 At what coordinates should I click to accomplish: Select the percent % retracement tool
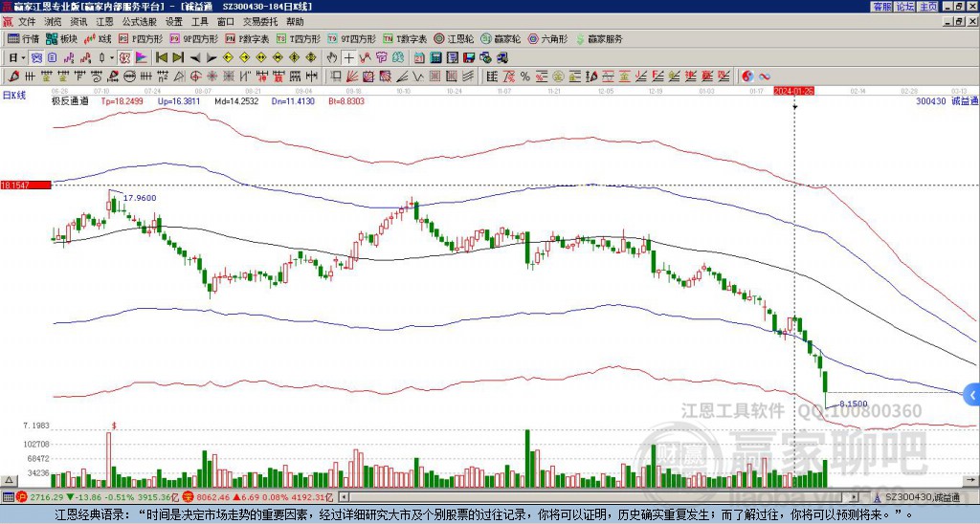coord(525,76)
